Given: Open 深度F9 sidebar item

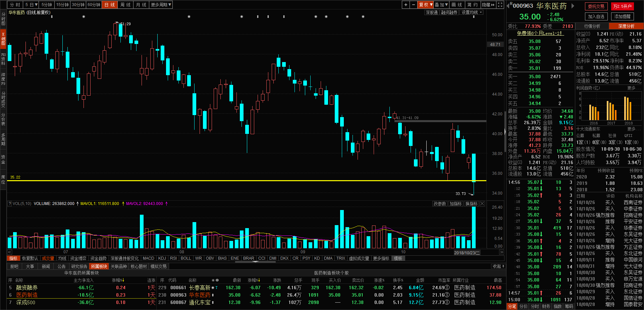Looking at the screenshot, I should (3, 79).
